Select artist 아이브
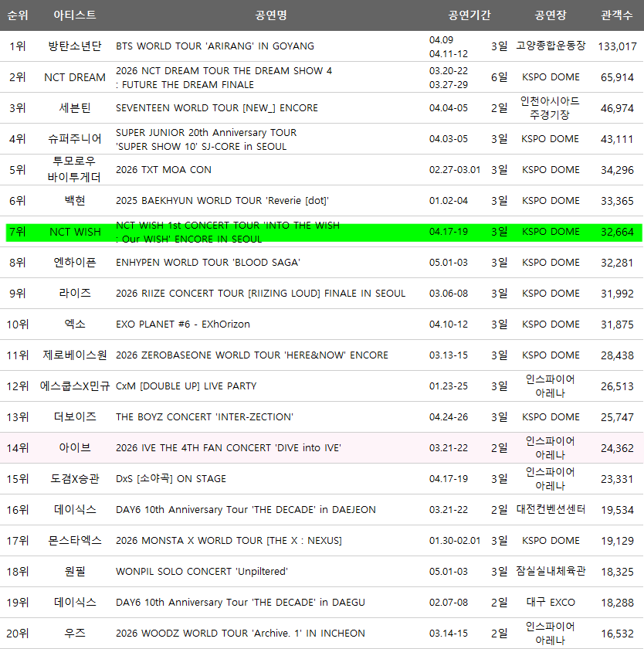The height and width of the screenshot is (649, 644). 75,448
